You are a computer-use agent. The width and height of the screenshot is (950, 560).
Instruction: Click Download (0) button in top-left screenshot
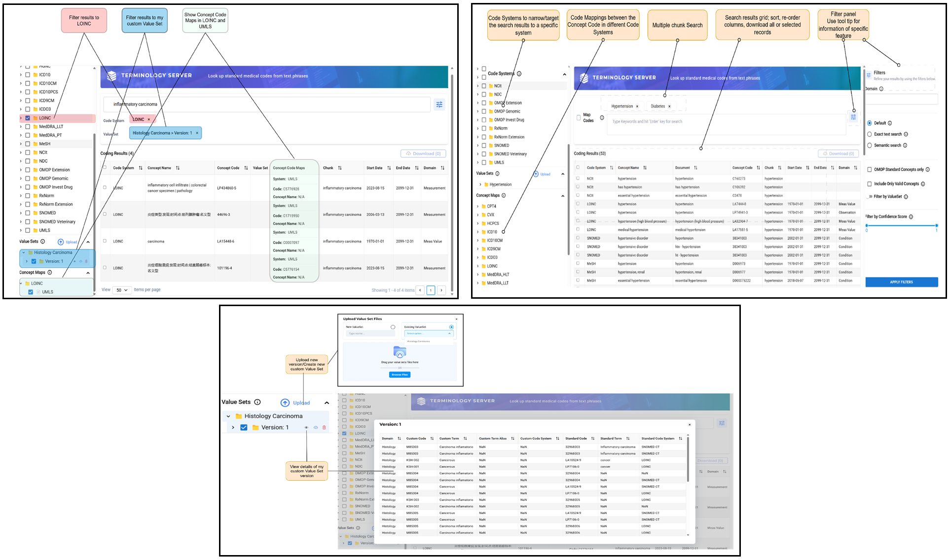[x=424, y=154]
